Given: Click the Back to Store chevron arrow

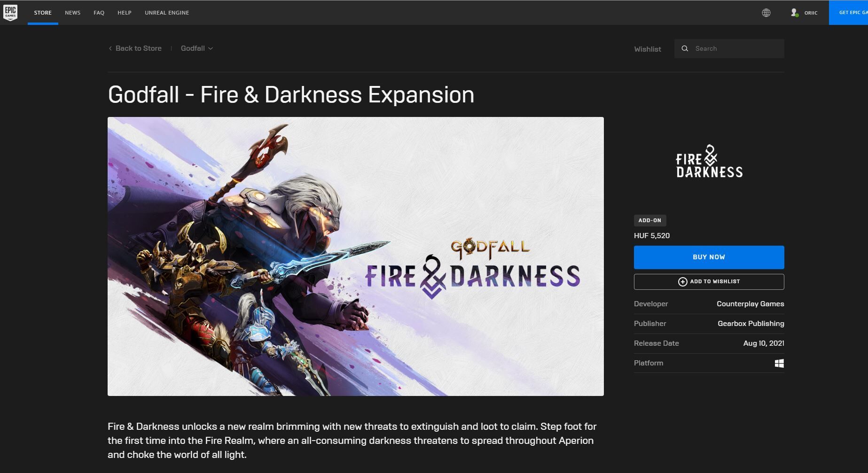Looking at the screenshot, I should click(110, 48).
